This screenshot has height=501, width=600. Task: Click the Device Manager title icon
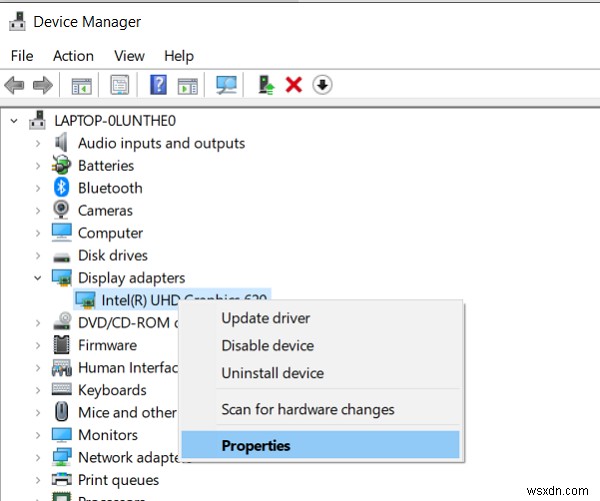pos(17,21)
